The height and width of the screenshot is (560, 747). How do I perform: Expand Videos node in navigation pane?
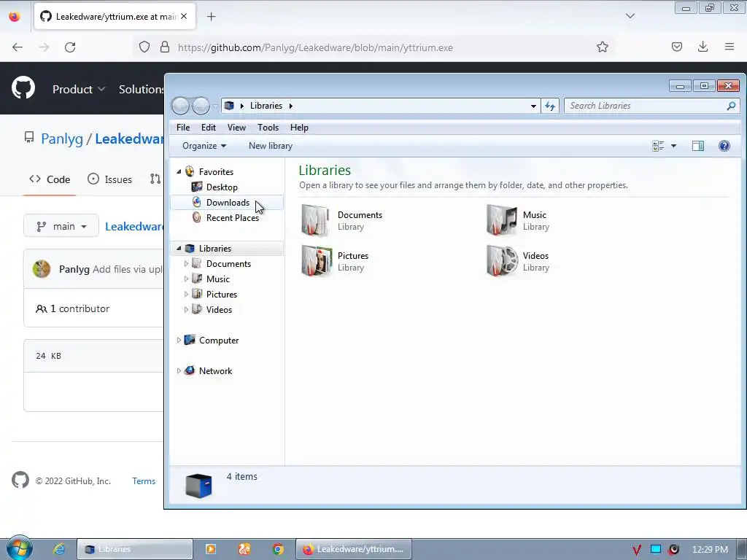186,309
